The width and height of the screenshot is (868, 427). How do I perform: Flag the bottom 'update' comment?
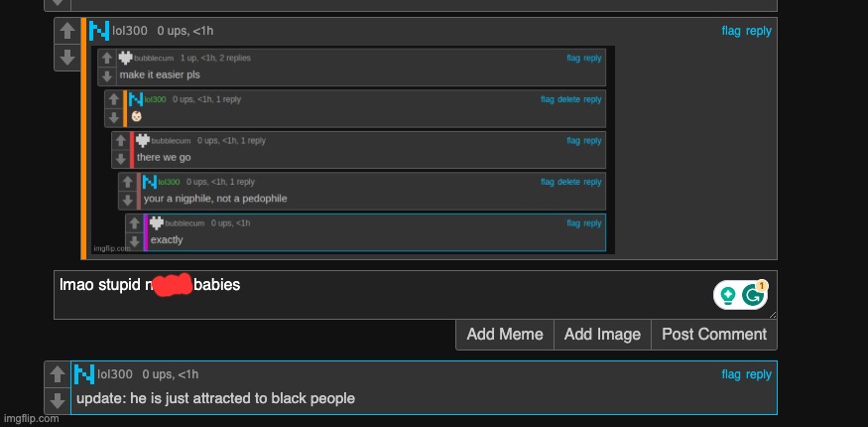click(731, 374)
